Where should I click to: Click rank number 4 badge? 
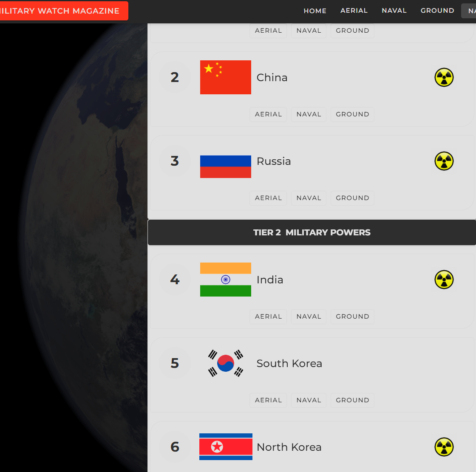coord(175,280)
